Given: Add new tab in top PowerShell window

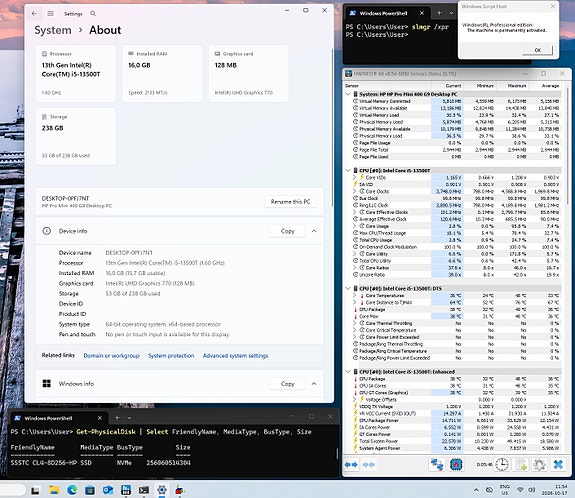Looking at the screenshot, I should click(x=439, y=13).
